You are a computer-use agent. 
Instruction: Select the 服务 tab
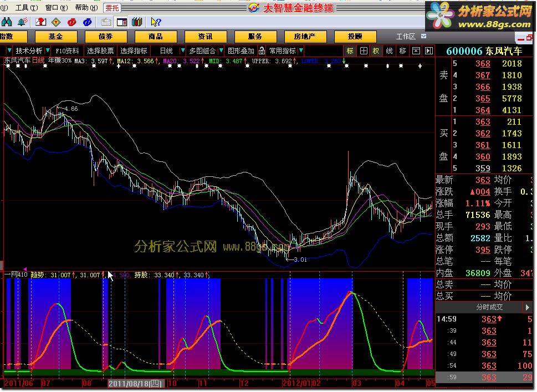pyautogui.click(x=255, y=37)
